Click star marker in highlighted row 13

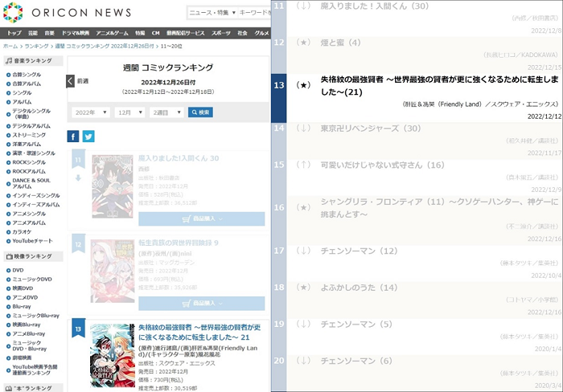pos(303,85)
